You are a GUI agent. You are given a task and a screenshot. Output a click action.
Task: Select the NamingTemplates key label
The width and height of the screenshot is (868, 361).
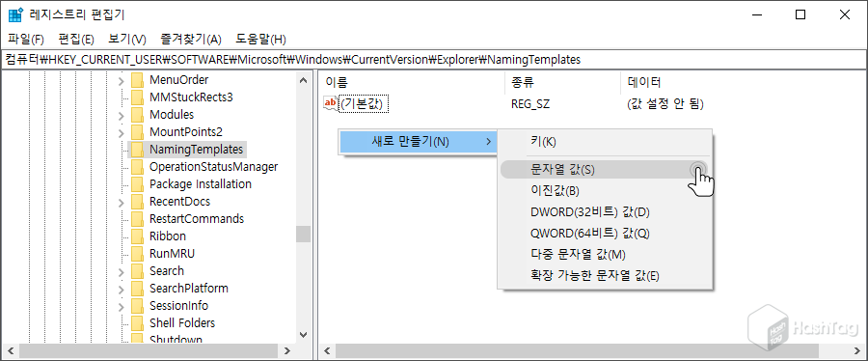[x=196, y=150]
